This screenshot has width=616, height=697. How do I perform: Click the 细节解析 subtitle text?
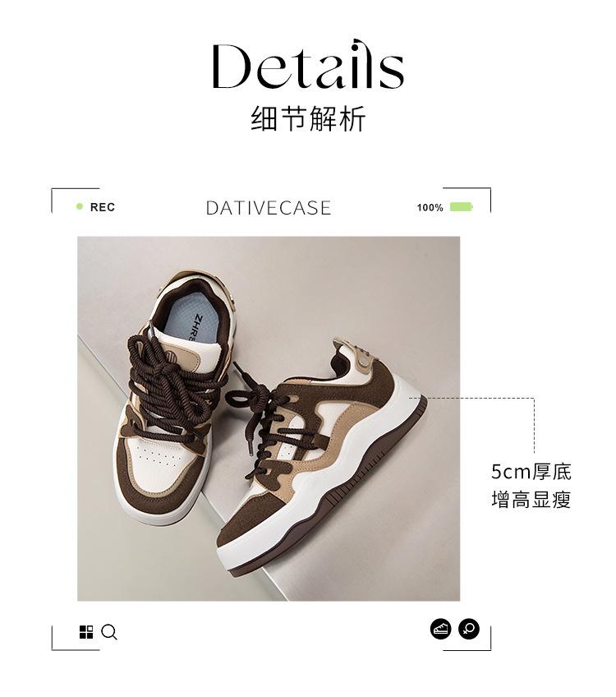tap(308, 118)
